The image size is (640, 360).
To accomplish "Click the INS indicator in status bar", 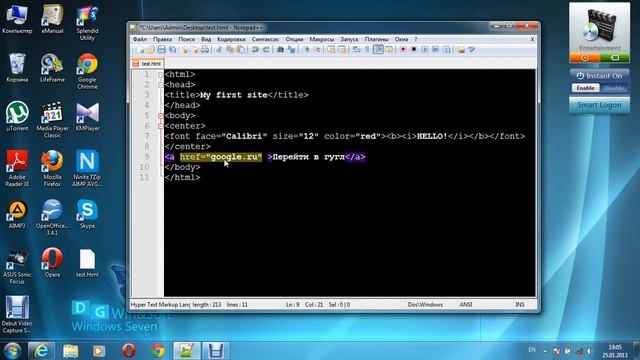I will coord(520,304).
